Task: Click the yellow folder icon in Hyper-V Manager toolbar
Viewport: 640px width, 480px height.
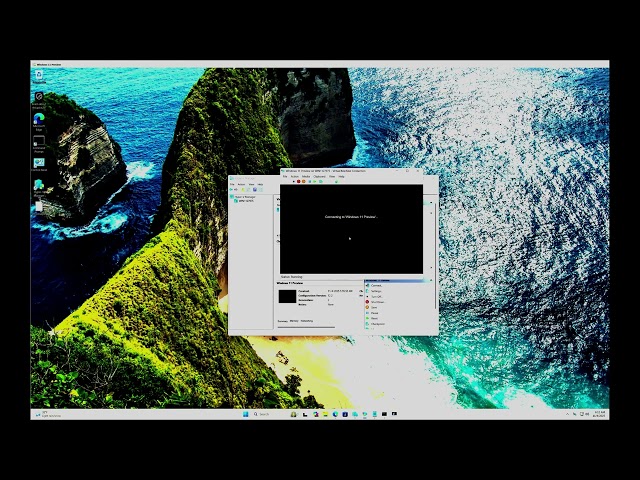Action: 243,189
